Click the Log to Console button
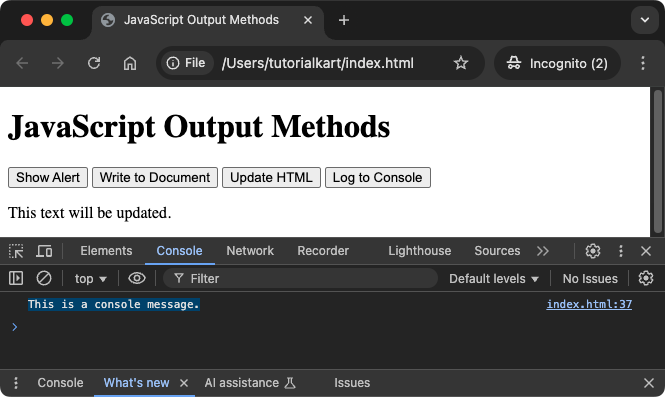The height and width of the screenshot is (397, 665). 377,177
